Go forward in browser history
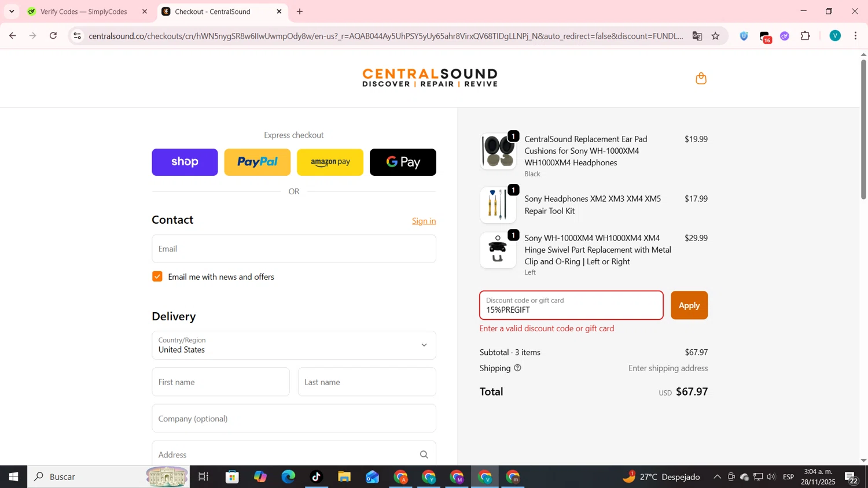This screenshot has height=488, width=868. pyautogui.click(x=33, y=36)
